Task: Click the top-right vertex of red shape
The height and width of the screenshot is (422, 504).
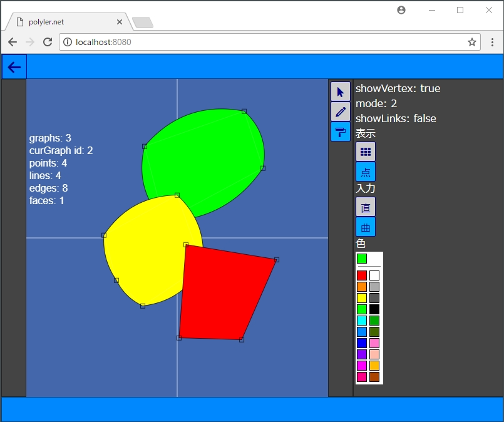Action: (x=277, y=260)
